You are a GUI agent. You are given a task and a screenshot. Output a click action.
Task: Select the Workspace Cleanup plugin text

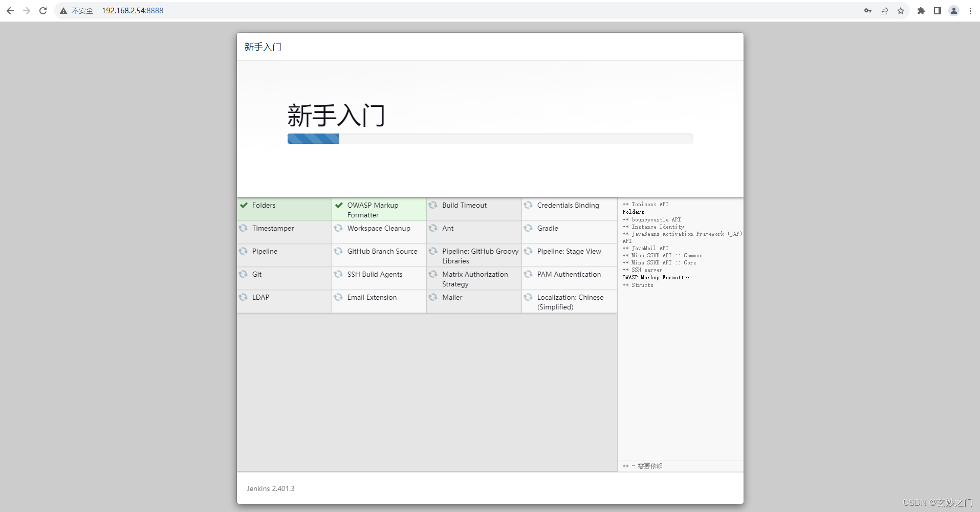[379, 228]
